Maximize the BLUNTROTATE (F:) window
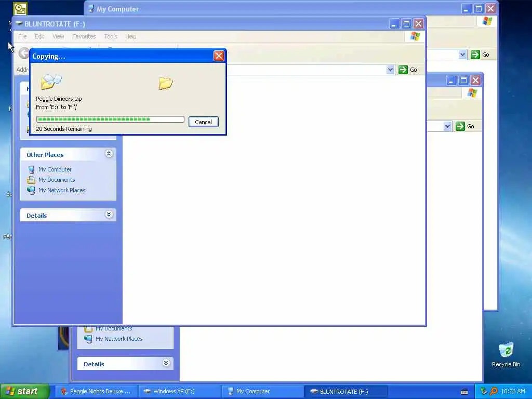Viewport: 532px width, 399px height. tap(406, 24)
